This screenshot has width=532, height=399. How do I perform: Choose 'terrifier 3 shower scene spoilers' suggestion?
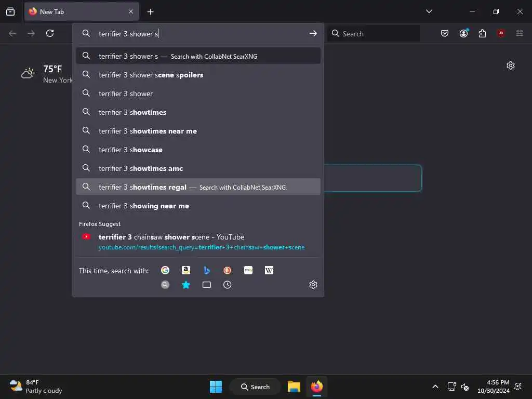198,75
